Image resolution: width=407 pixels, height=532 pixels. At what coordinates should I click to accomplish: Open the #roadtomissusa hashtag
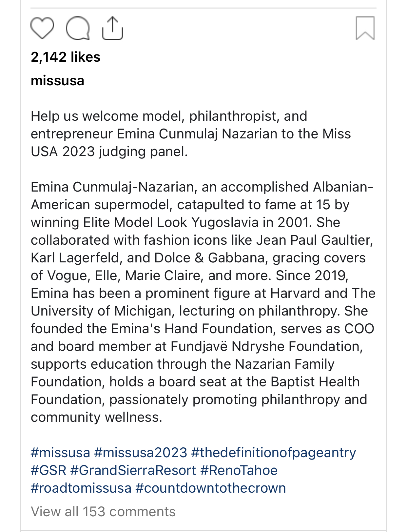[81, 488]
